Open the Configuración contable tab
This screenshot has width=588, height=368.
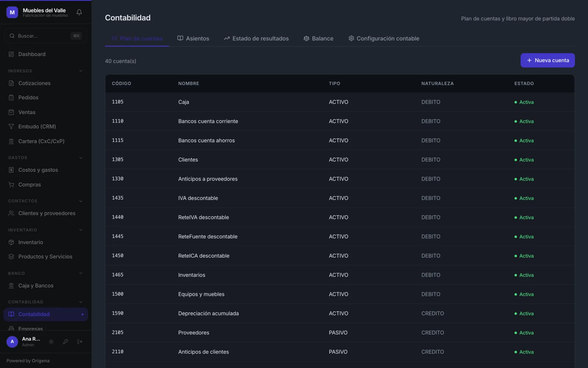coord(384,38)
